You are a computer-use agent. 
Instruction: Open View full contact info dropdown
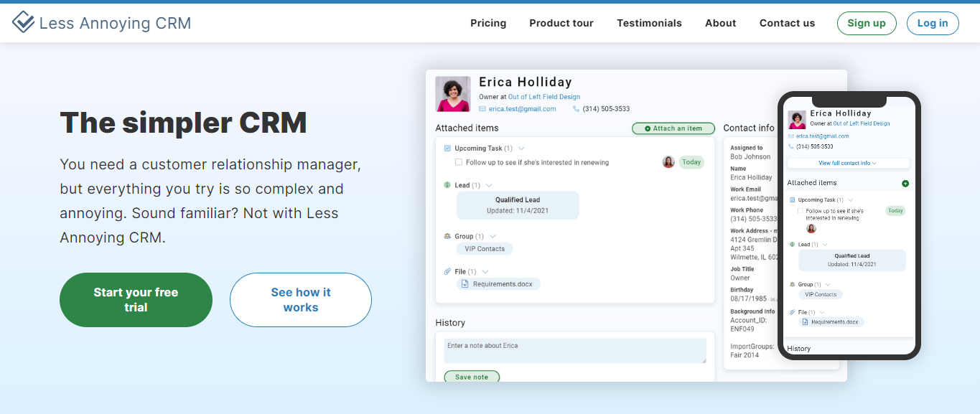[848, 163]
